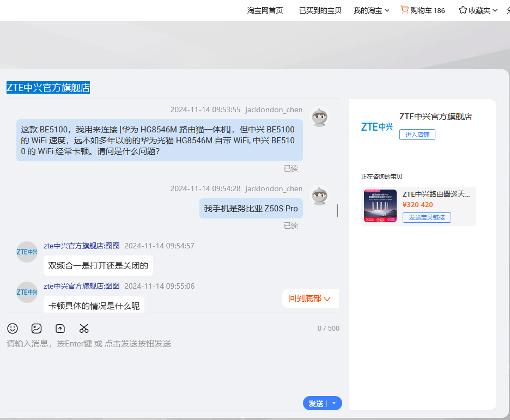Click jacklondon_chen avatar on 09:53:55 message
The image size is (510, 420).
pyautogui.click(x=319, y=116)
